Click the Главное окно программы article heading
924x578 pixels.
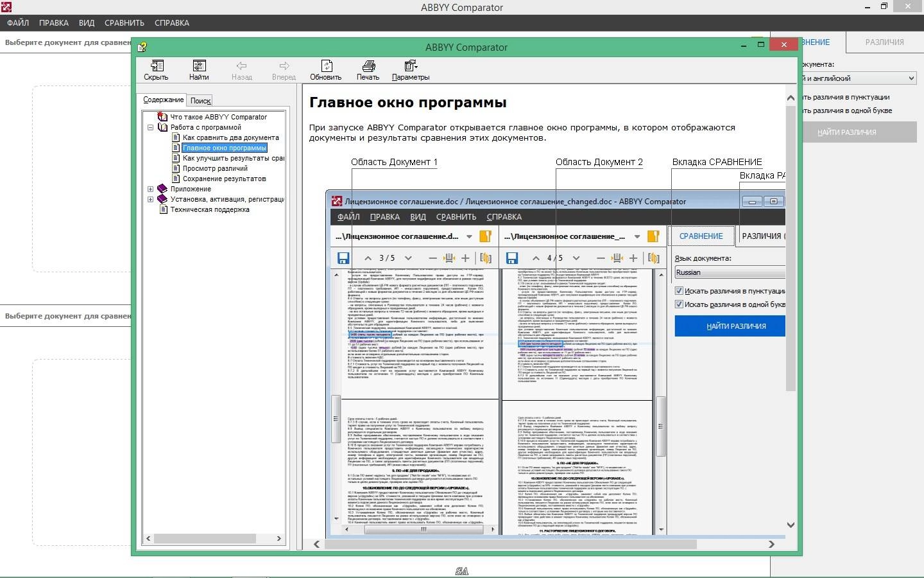408,102
